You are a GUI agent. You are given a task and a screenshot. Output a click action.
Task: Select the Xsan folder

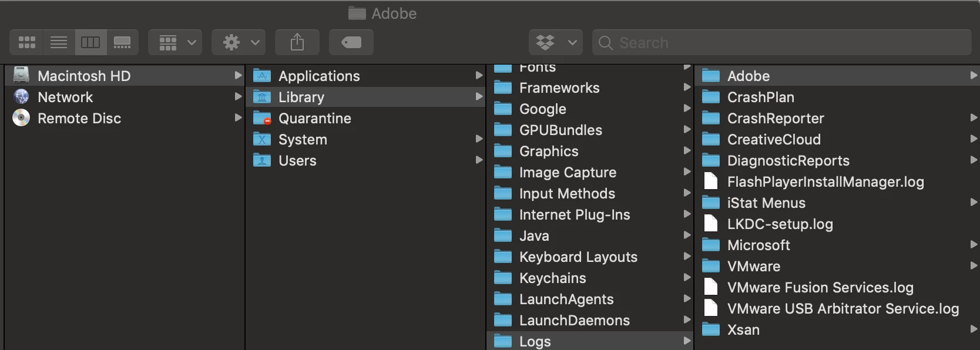(x=837, y=329)
